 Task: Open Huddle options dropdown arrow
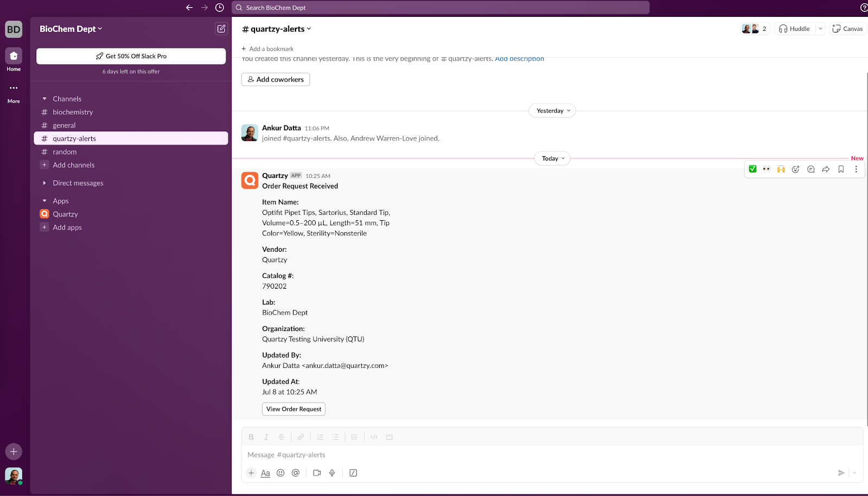[820, 29]
